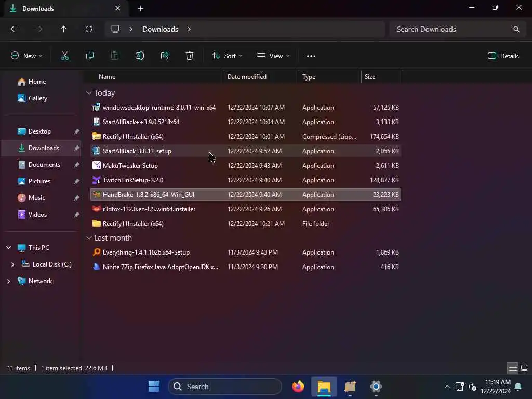Click the File Explorer taskbar icon
The height and width of the screenshot is (399, 532).
(x=324, y=387)
